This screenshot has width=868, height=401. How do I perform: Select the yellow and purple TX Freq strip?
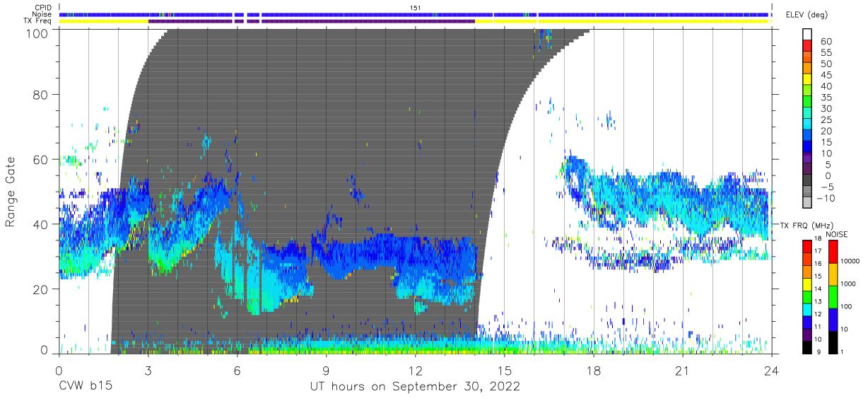[x=414, y=21]
